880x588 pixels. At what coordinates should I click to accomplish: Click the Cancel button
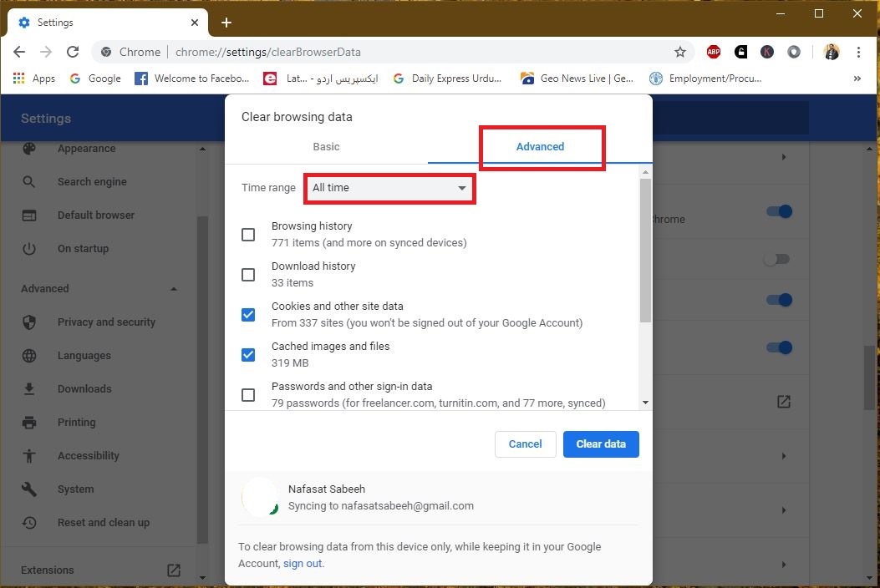526,444
